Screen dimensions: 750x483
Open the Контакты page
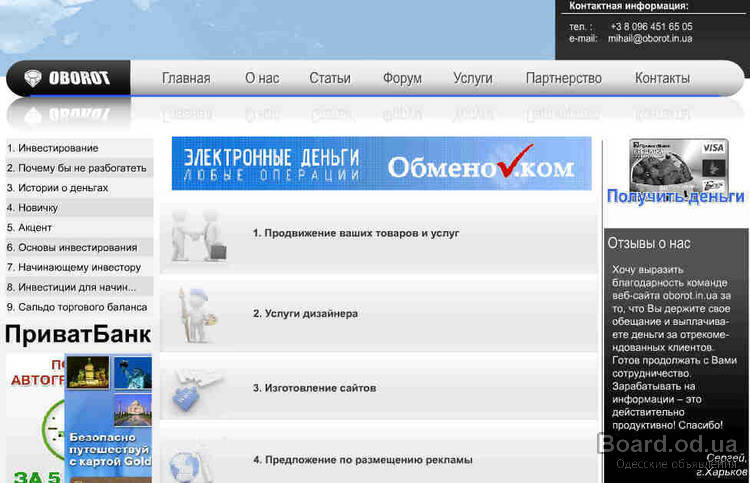click(x=662, y=78)
